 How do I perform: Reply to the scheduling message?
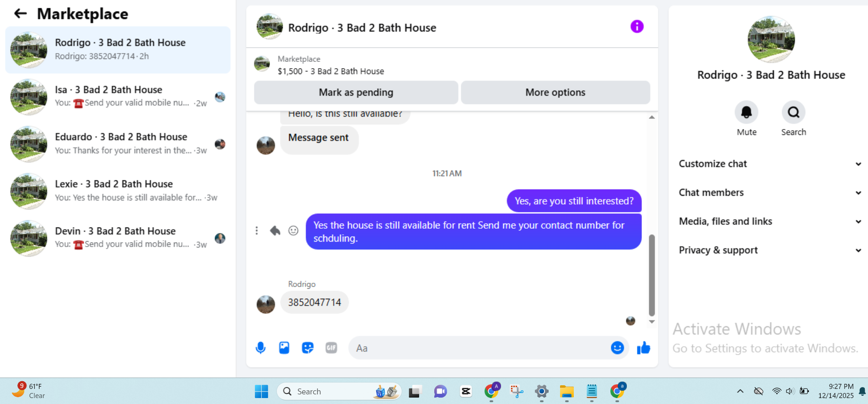[x=275, y=231]
